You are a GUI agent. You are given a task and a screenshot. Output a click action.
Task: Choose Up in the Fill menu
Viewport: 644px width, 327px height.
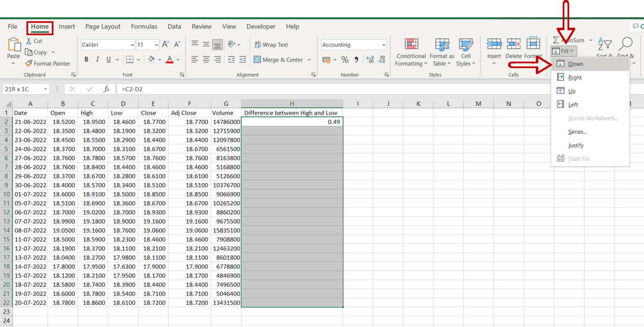[590, 91]
